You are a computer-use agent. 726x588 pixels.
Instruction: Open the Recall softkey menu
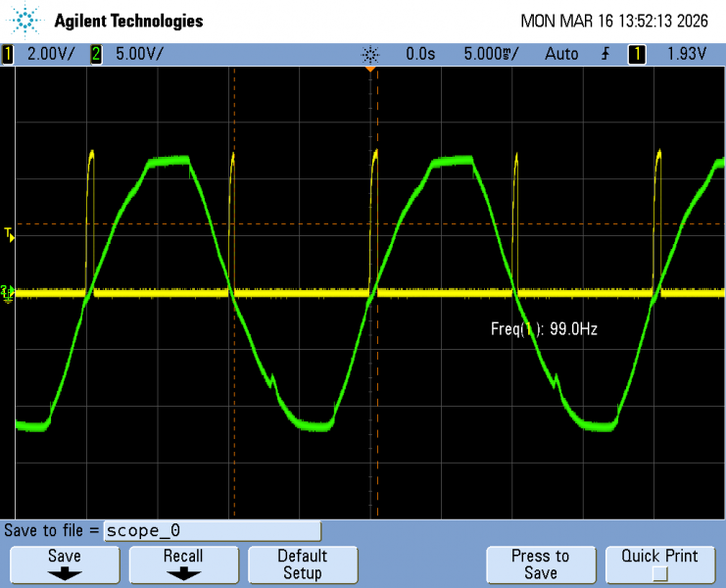183,564
